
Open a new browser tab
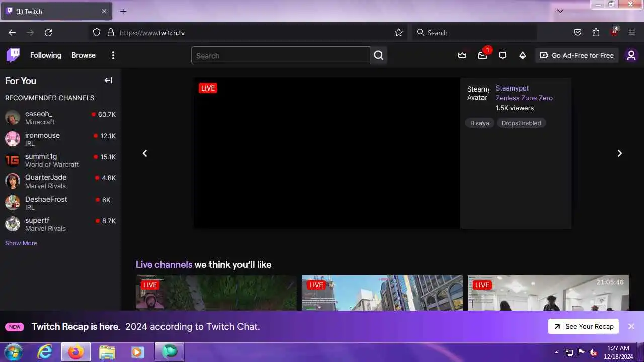point(123,11)
